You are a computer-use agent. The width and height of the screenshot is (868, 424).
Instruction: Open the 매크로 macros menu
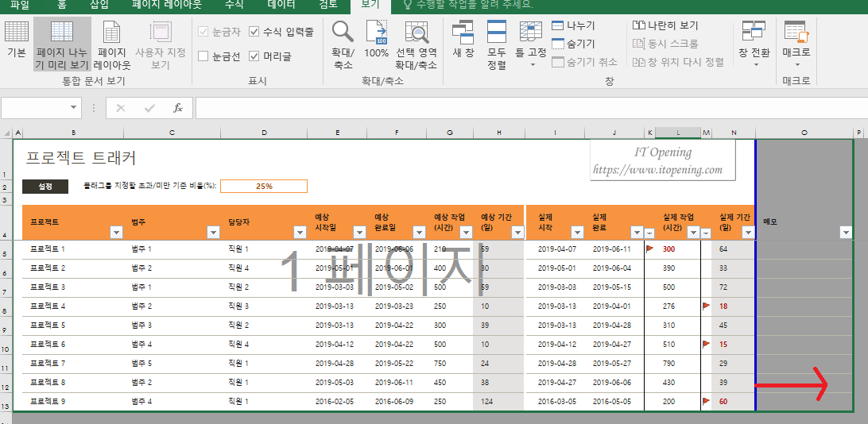tap(796, 44)
